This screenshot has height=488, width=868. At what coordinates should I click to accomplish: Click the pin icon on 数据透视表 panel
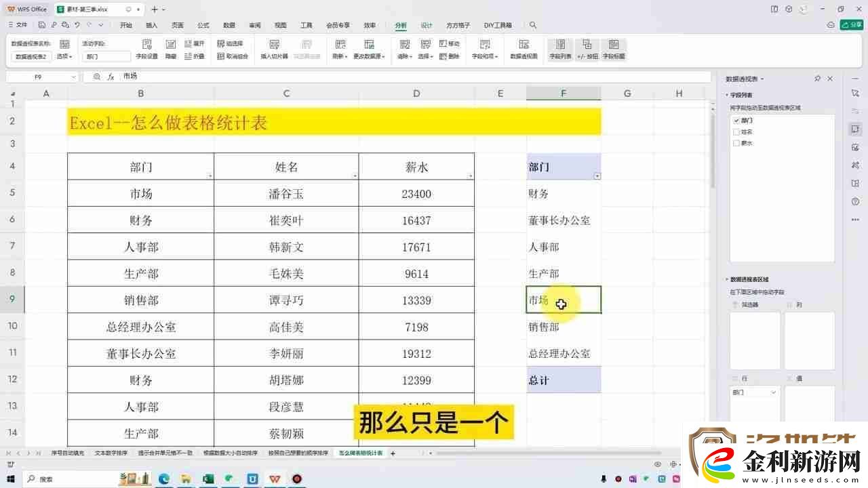click(x=818, y=79)
